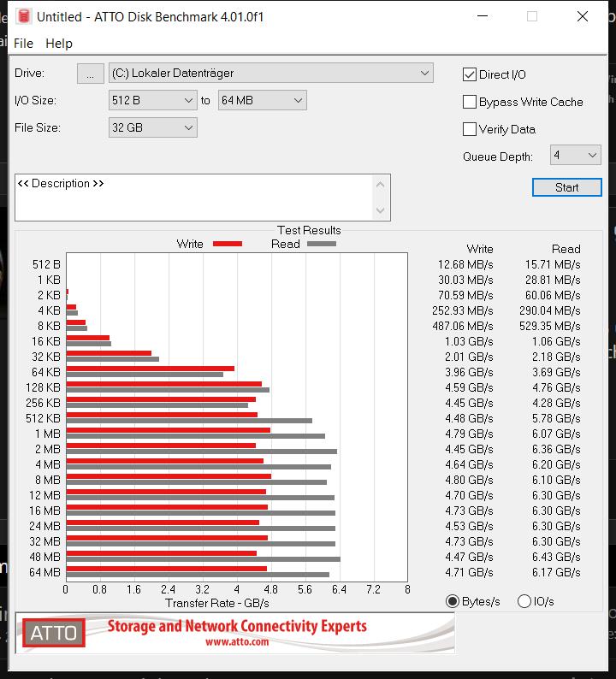The height and width of the screenshot is (679, 616).
Task: Minimize the ATTO Disk Benchmark window
Action: pos(483,16)
